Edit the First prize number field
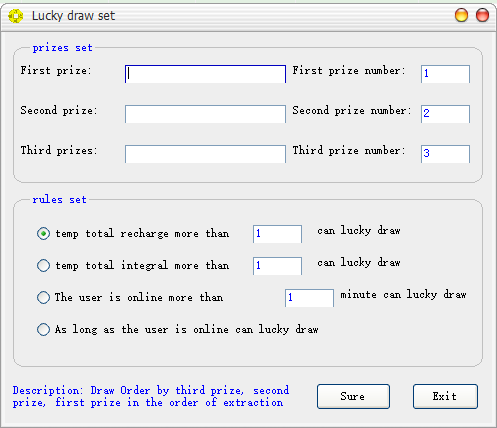The height and width of the screenshot is (428, 497). click(x=445, y=74)
